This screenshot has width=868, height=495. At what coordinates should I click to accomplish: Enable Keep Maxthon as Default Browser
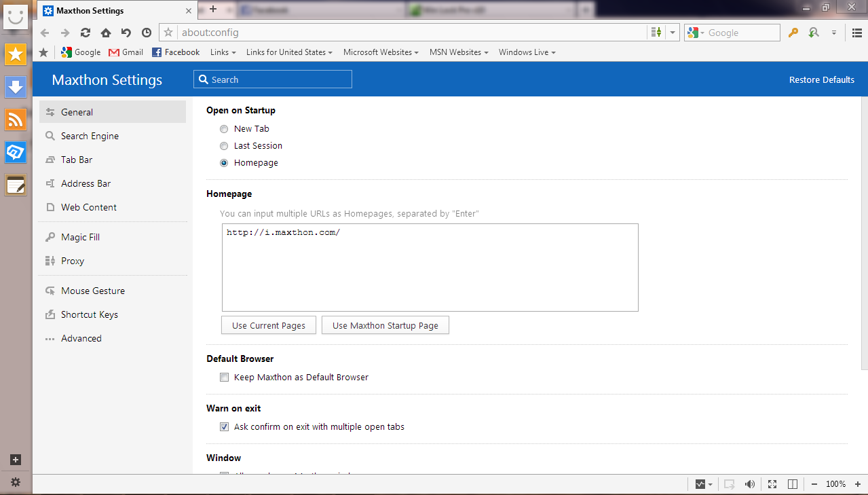(224, 378)
